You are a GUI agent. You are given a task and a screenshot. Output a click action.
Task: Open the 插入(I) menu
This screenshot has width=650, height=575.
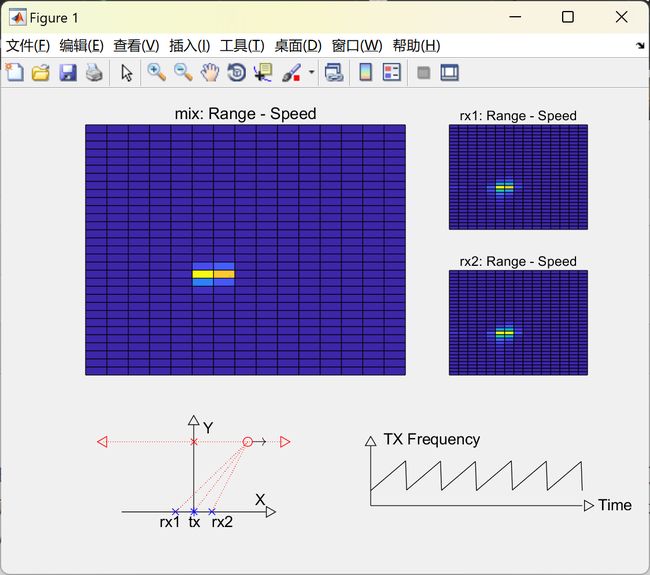pyautogui.click(x=189, y=46)
